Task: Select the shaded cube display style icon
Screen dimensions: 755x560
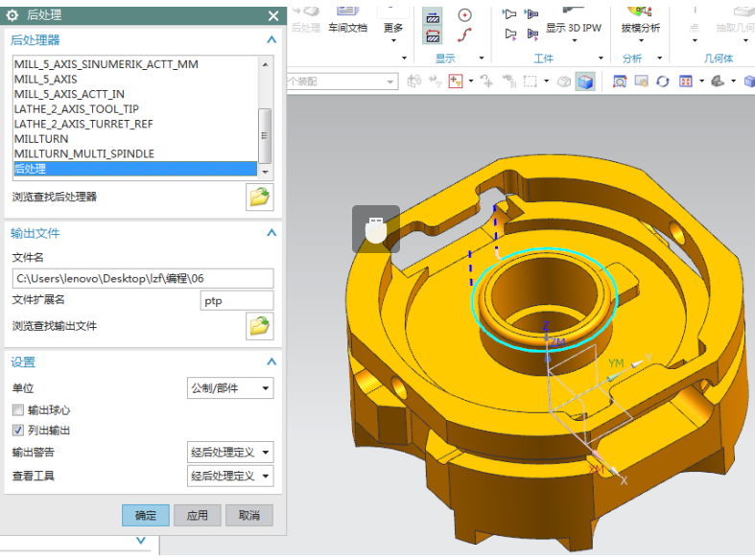Action: coord(584,82)
